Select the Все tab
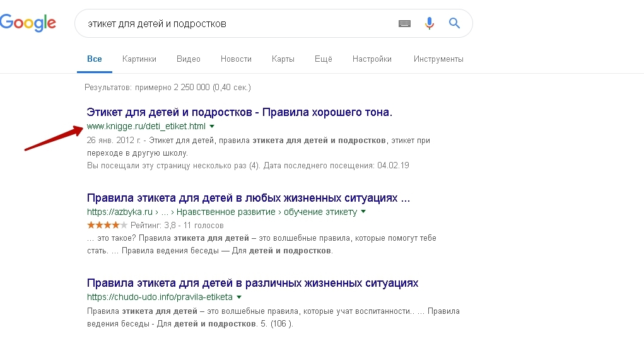 95,59
